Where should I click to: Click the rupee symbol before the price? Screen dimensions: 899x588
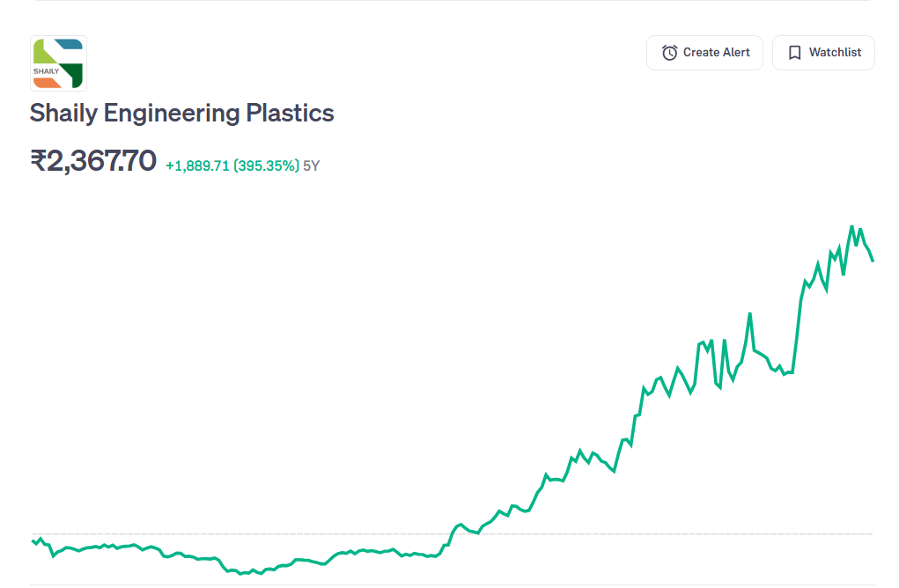tap(38, 162)
